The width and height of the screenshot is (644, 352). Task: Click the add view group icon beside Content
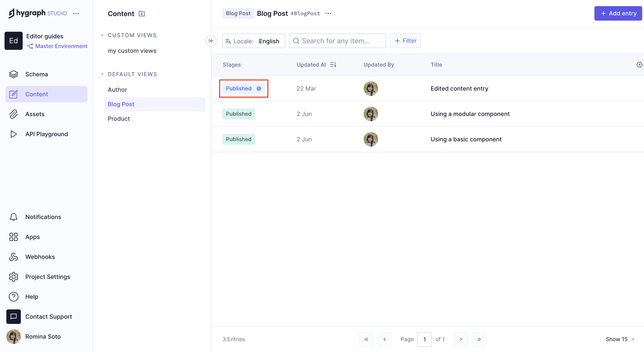142,14
